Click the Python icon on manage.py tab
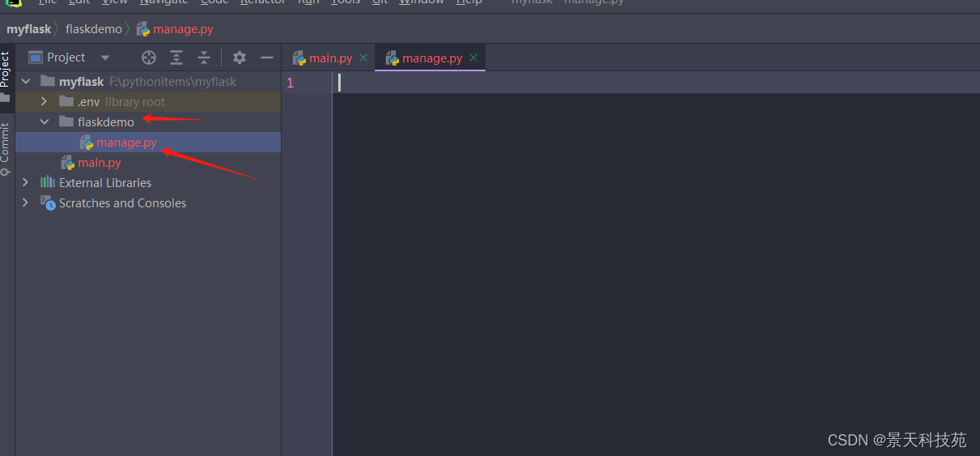This screenshot has height=456, width=980. coord(392,58)
